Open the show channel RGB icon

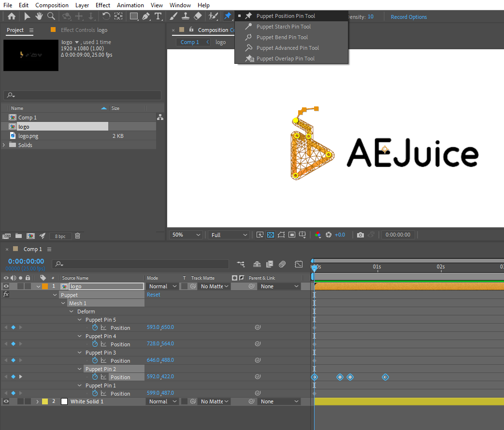[318, 235]
